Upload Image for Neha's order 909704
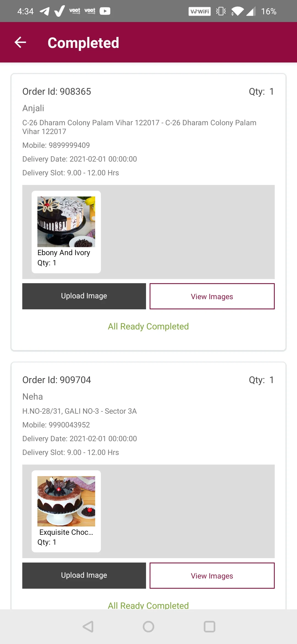Image resolution: width=297 pixels, height=644 pixels. (x=84, y=575)
